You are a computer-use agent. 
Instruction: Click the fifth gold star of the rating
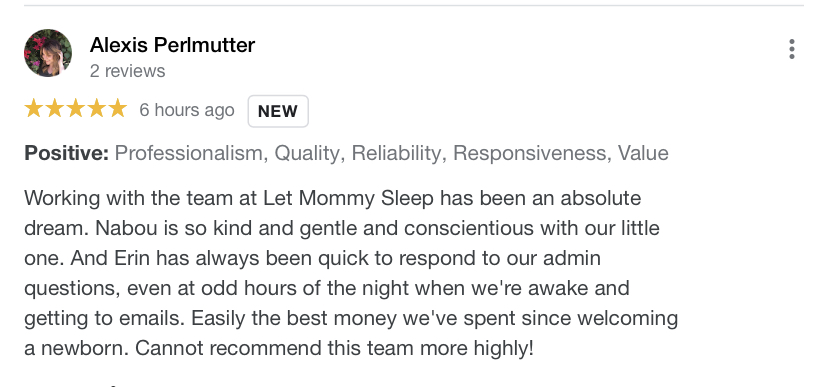tap(117, 108)
